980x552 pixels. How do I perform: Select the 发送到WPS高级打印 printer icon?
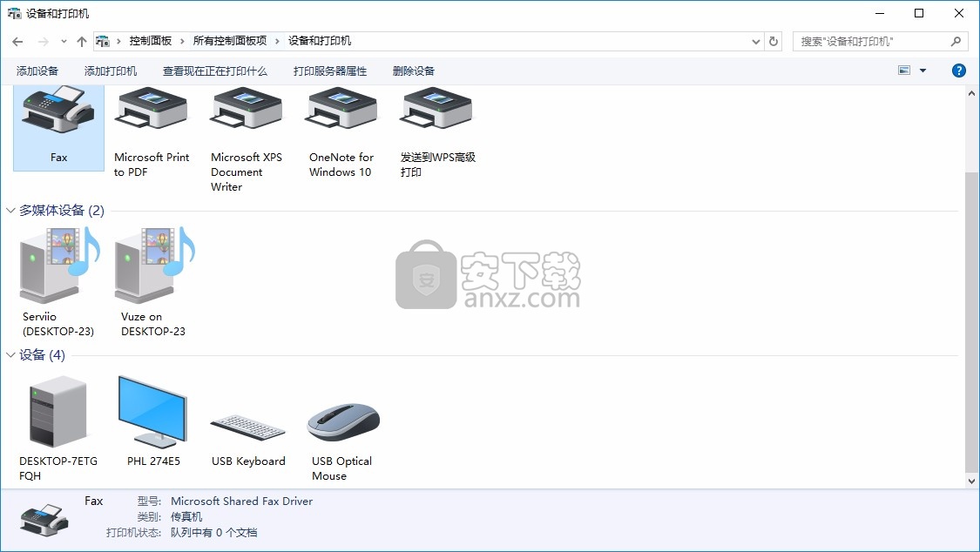coord(436,110)
